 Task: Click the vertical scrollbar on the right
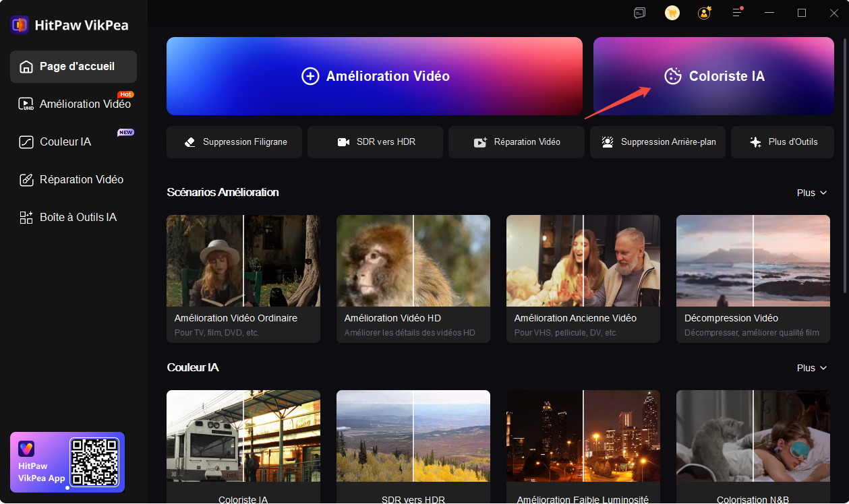pyautogui.click(x=845, y=168)
